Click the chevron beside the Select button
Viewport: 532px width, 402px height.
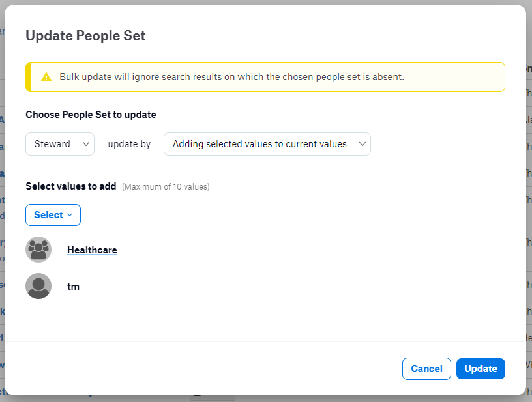coord(70,215)
